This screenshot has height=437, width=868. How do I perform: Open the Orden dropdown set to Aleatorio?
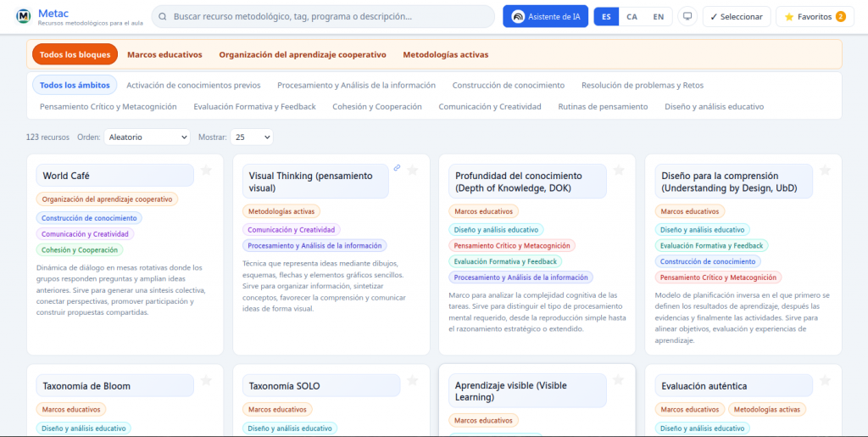(x=147, y=137)
